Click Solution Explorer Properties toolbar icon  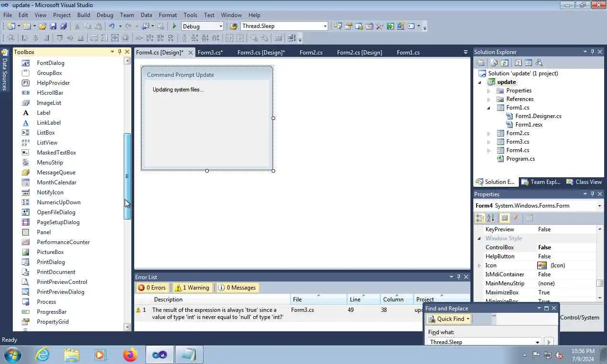[x=480, y=63]
